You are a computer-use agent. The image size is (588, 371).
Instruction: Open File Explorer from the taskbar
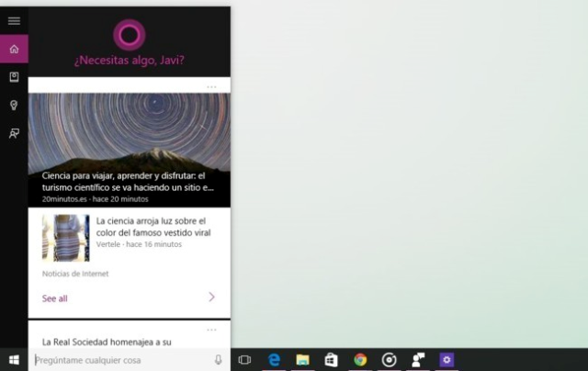click(302, 360)
